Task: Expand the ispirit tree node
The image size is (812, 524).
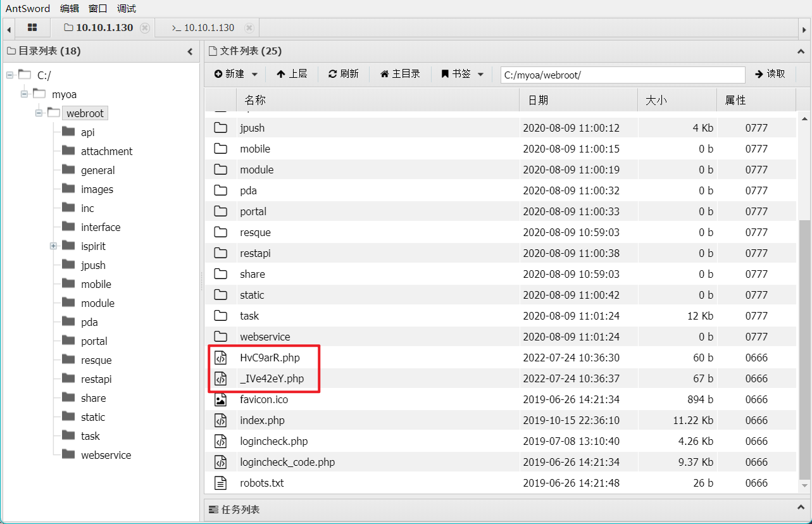Action: (x=54, y=246)
